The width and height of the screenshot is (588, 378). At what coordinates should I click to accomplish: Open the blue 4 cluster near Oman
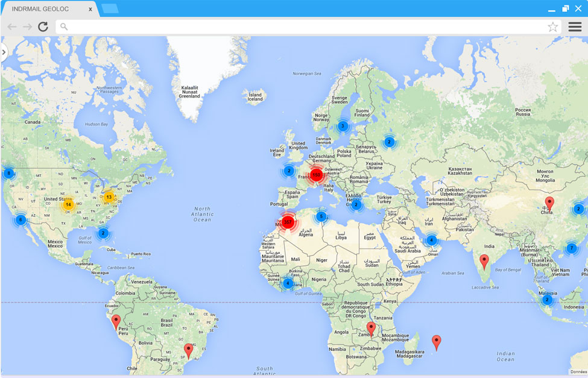tap(432, 240)
